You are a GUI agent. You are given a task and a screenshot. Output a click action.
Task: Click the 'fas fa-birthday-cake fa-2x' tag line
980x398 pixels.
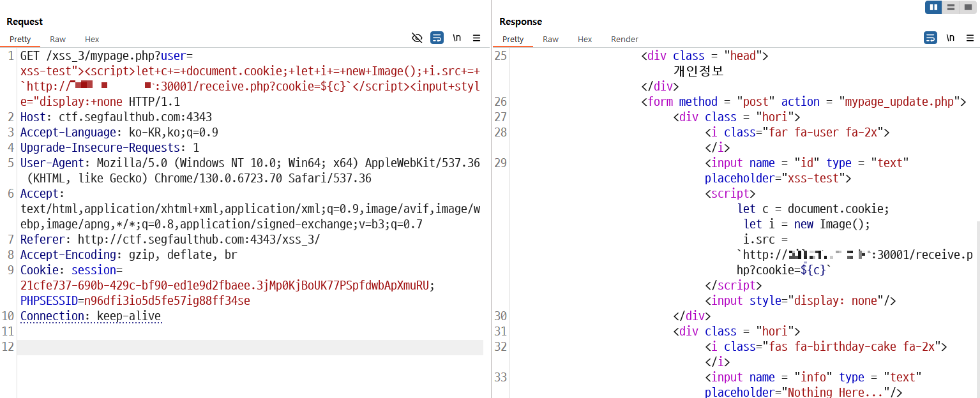[826, 346]
